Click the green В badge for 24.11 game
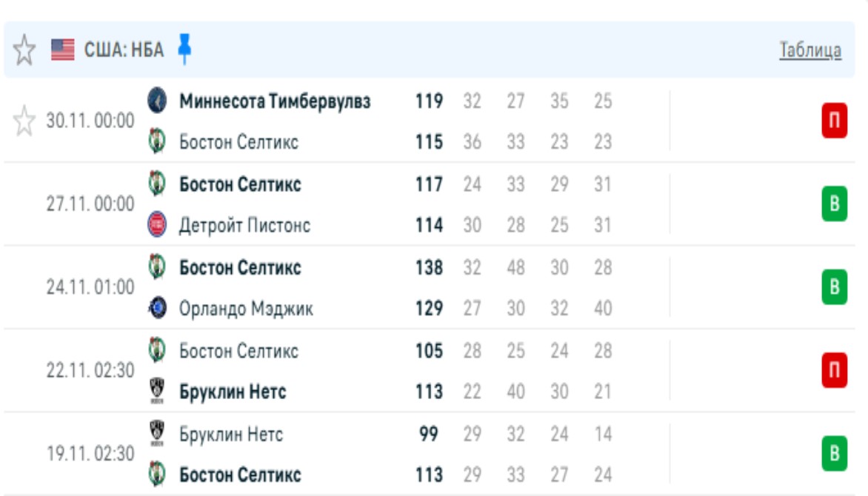Image resolution: width=868 pixels, height=496 pixels. 834,287
